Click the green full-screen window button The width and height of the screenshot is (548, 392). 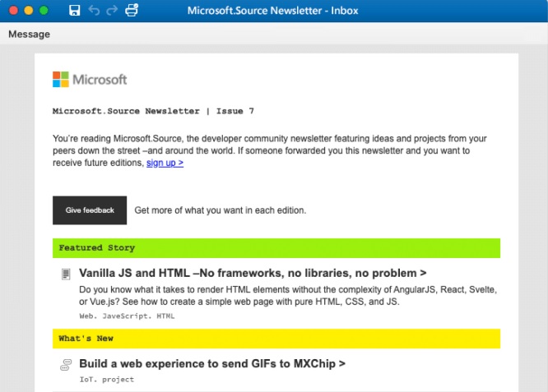pyautogui.click(x=44, y=11)
